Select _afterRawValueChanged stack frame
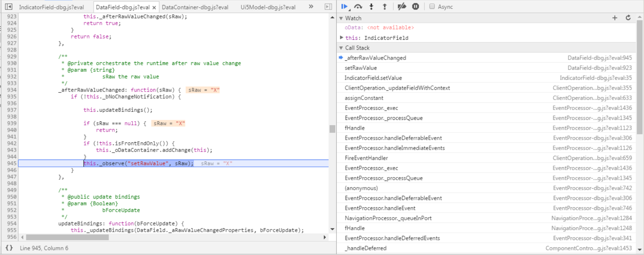 tap(486, 58)
